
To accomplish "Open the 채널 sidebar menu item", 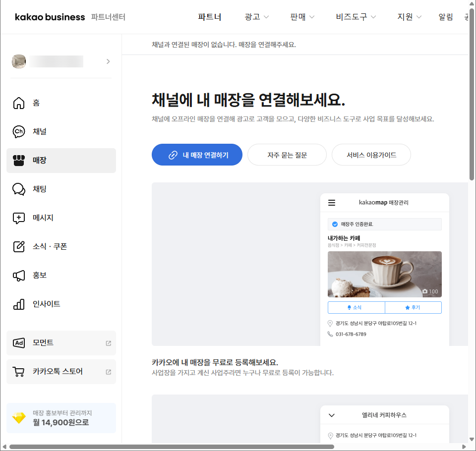I will tap(61, 132).
